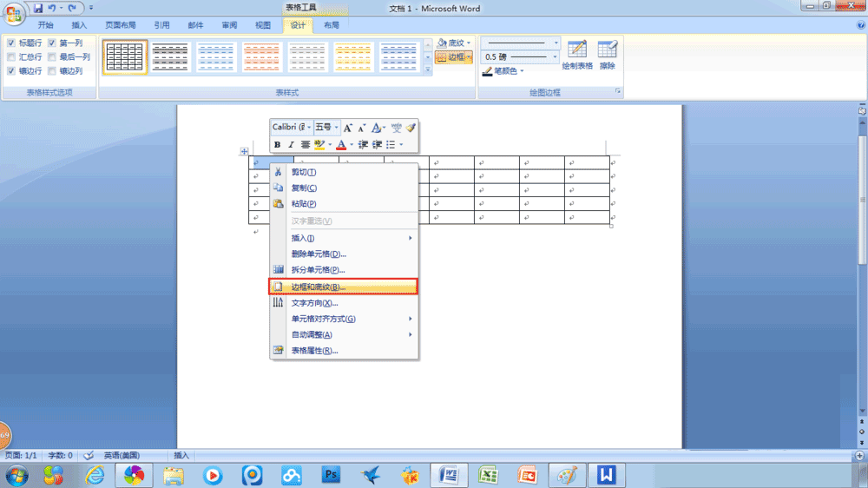Open the 开始 ribbon tab

pos(45,25)
